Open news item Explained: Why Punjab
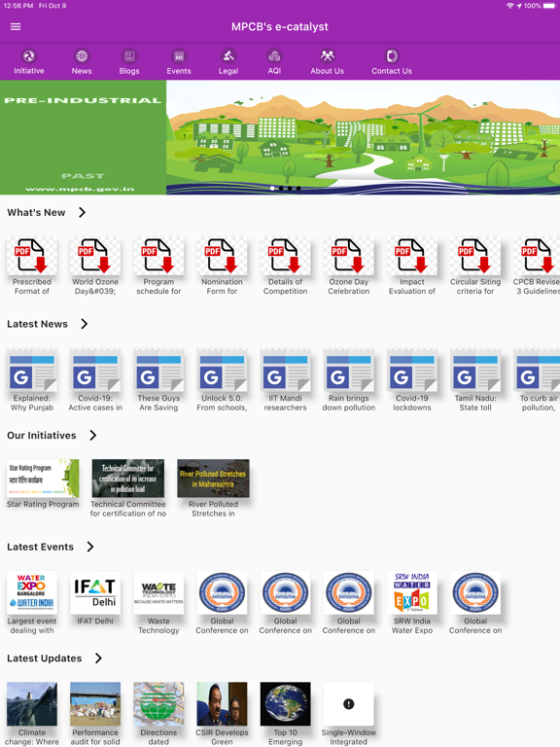 tap(32, 372)
